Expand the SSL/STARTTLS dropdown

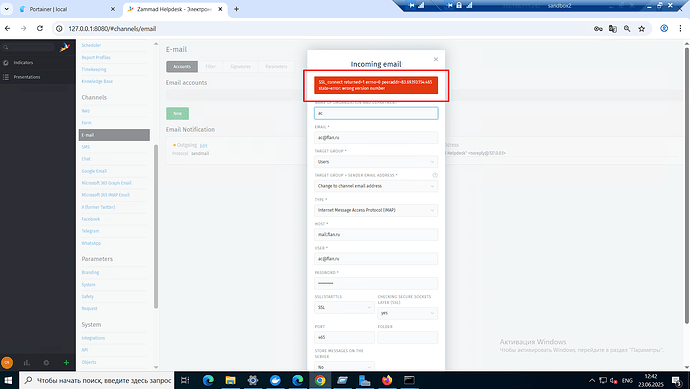tap(344, 307)
